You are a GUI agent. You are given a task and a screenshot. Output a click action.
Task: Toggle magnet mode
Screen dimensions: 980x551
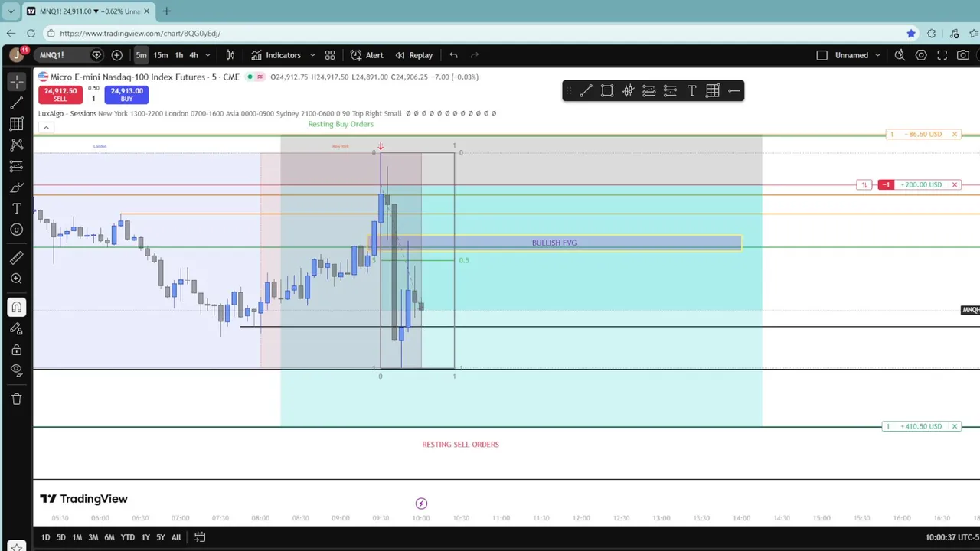click(17, 308)
